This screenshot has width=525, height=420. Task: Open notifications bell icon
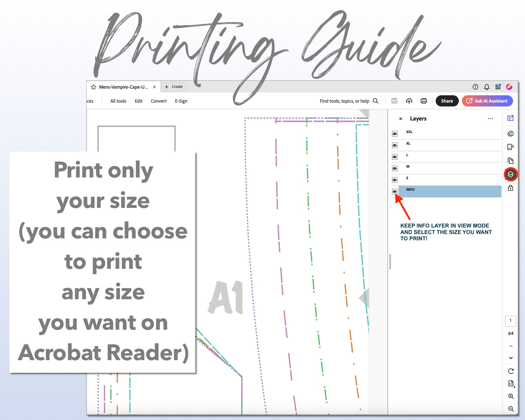486,87
